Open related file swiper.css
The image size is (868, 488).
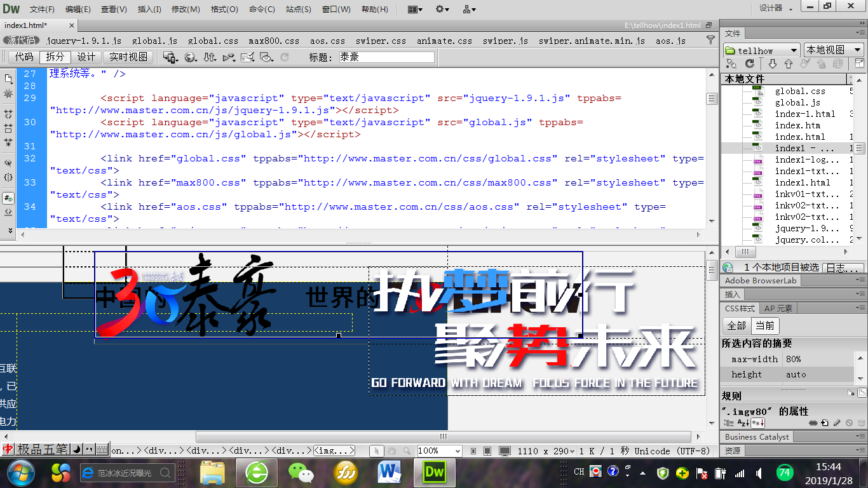[x=381, y=41]
